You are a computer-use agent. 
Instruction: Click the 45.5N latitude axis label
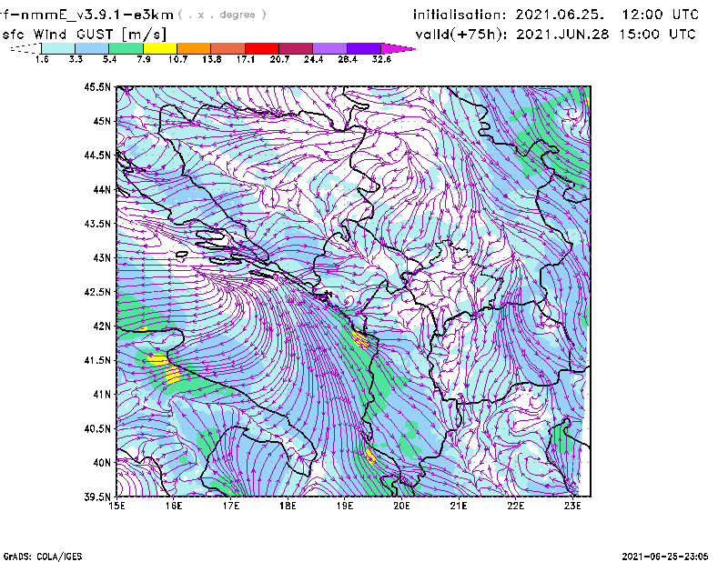coord(97,87)
